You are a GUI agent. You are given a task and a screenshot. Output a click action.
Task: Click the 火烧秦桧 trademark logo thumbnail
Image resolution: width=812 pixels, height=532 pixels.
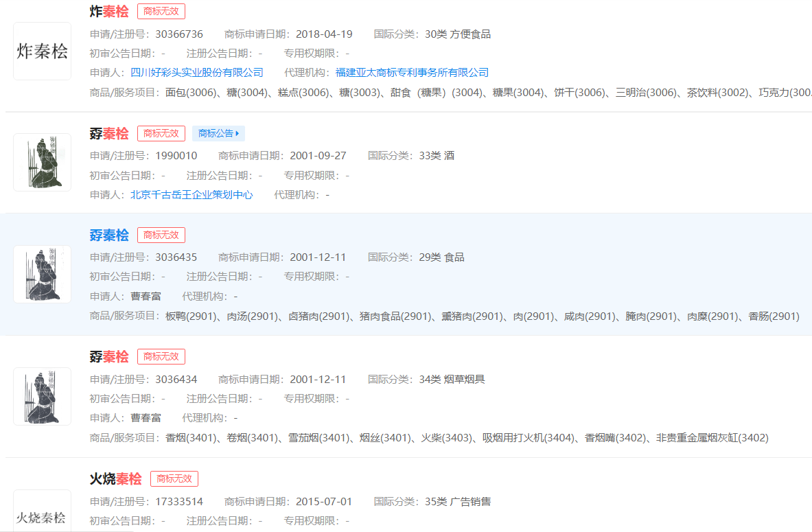coord(42,511)
